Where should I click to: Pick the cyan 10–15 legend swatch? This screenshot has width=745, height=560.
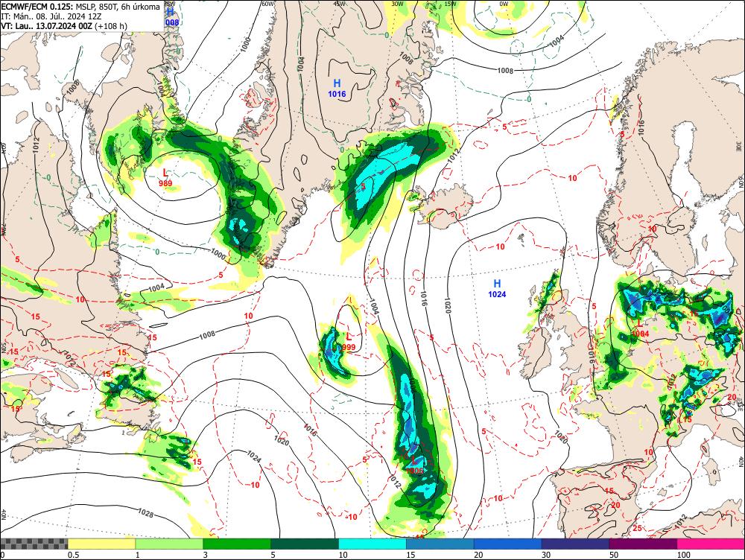372,544
